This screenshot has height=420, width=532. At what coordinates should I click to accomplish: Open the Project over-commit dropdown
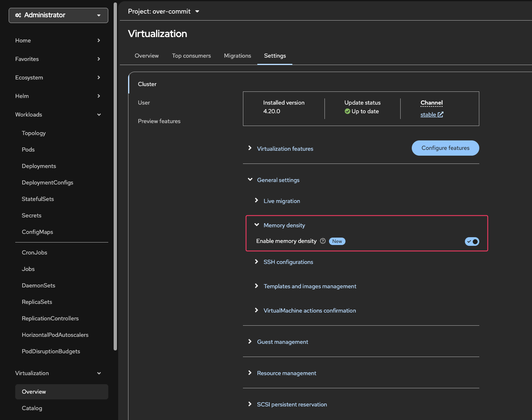click(x=163, y=12)
